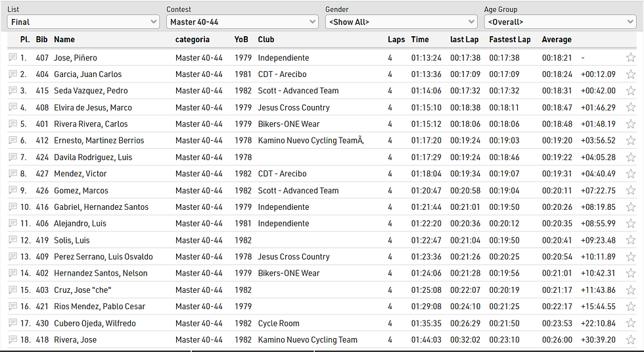
Task: Click the Name column header
Action: coord(64,39)
